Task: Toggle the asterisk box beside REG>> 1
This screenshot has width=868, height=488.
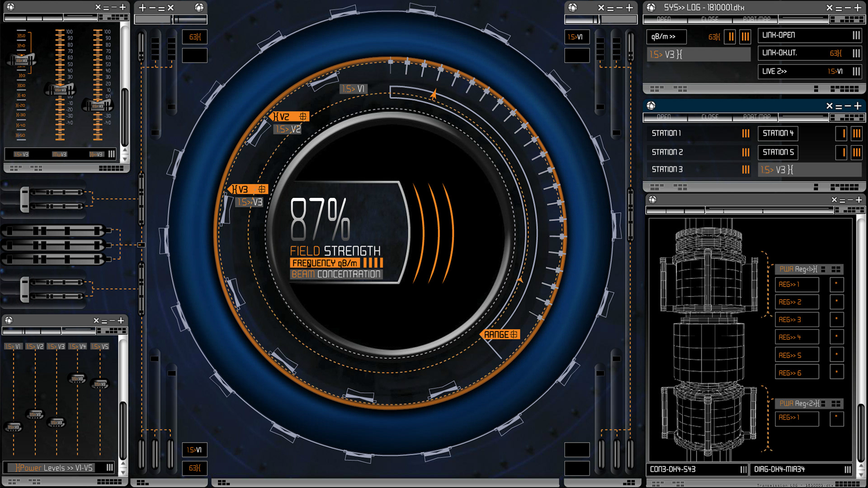Action: [836, 284]
